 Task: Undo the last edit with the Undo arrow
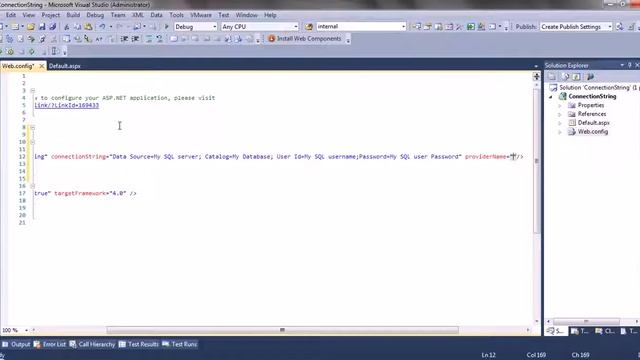coord(102,27)
